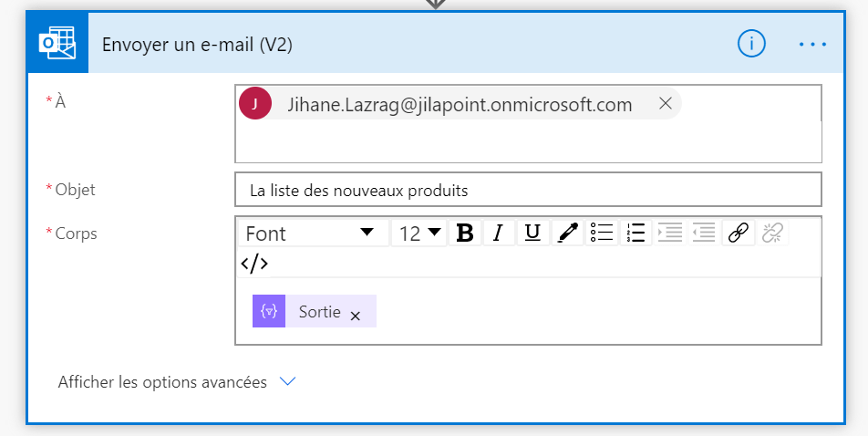The image size is (868, 436).
Task: Open the info icon for this action
Action: point(750,44)
